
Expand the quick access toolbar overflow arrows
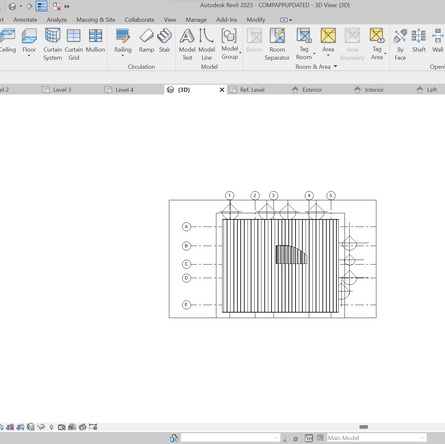67,6
